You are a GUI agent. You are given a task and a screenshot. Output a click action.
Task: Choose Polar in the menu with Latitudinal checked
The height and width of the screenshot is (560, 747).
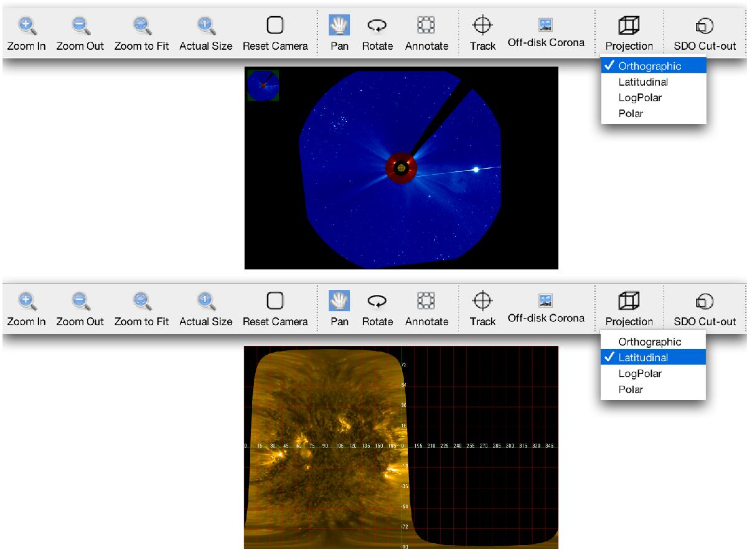(631, 390)
